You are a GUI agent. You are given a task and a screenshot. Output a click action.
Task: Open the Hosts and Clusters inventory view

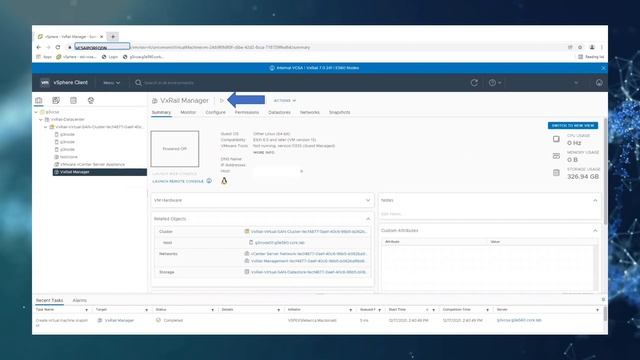point(38,100)
